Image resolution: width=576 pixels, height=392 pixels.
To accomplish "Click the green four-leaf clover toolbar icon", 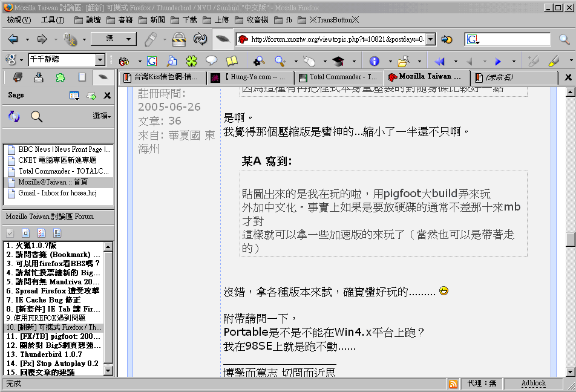I will [x=191, y=61].
